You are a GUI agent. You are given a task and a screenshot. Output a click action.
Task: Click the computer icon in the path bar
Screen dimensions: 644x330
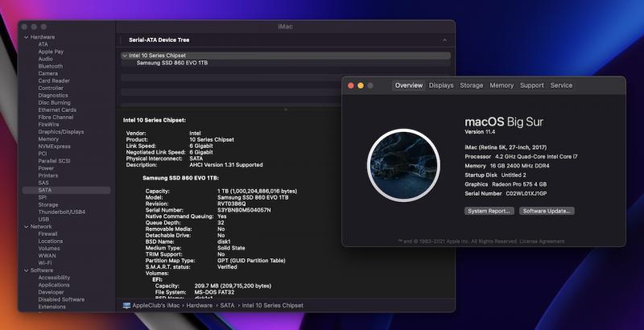[x=126, y=305]
